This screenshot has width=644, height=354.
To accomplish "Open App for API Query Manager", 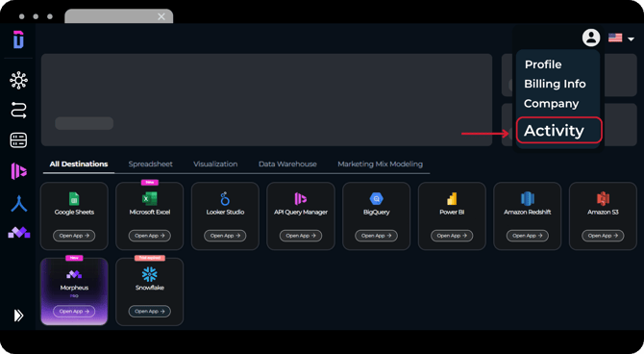I will coord(301,236).
